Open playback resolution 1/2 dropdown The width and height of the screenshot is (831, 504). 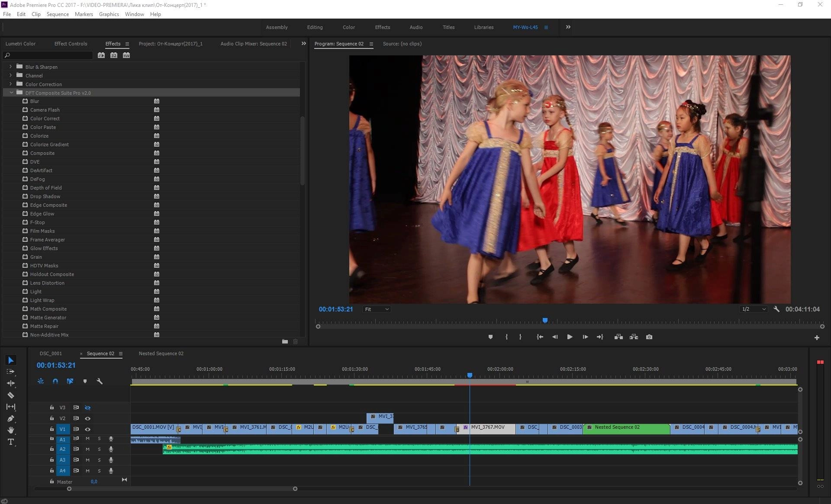[x=754, y=309]
